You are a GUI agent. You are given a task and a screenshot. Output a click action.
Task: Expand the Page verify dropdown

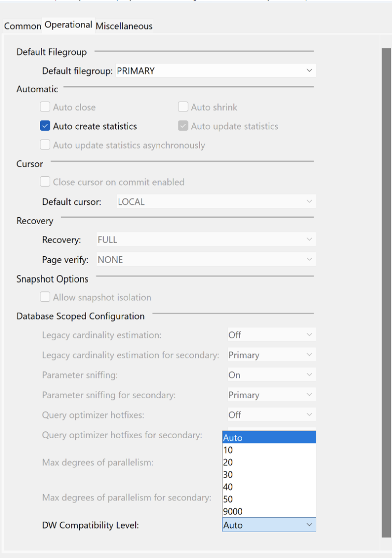coord(206,259)
